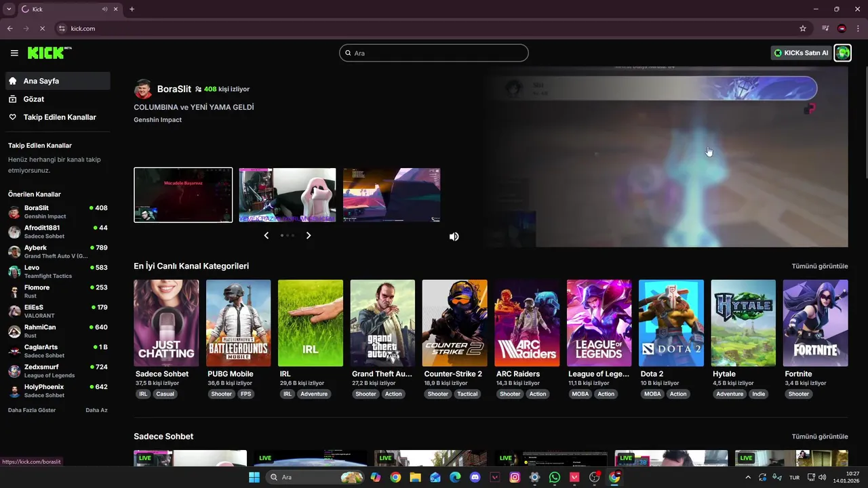Click the Flomore channel avatar
Image resolution: width=868 pixels, height=488 pixels.
point(14,291)
